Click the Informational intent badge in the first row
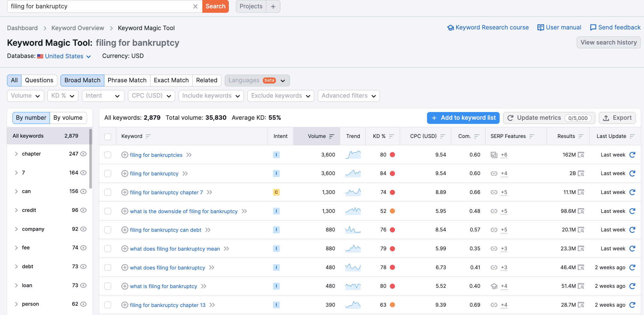644x315 pixels. [x=276, y=155]
